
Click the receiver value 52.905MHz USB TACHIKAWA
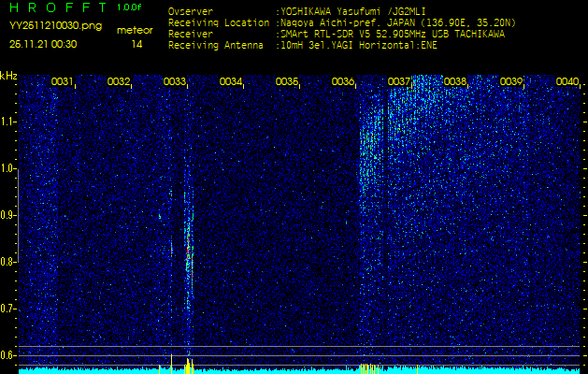tap(438, 35)
